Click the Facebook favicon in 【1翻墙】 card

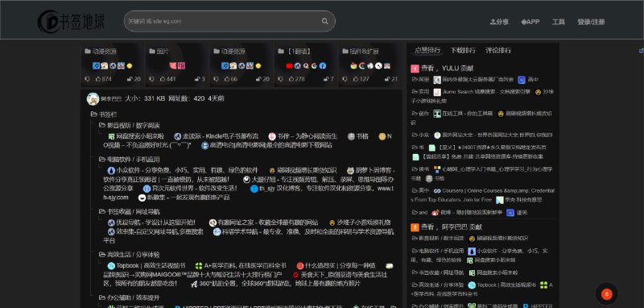(x=323, y=66)
